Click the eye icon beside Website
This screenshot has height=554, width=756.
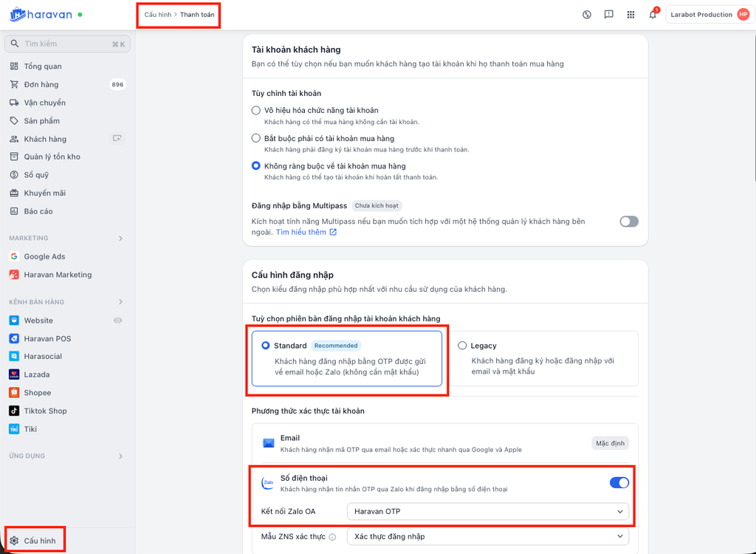[x=118, y=321]
